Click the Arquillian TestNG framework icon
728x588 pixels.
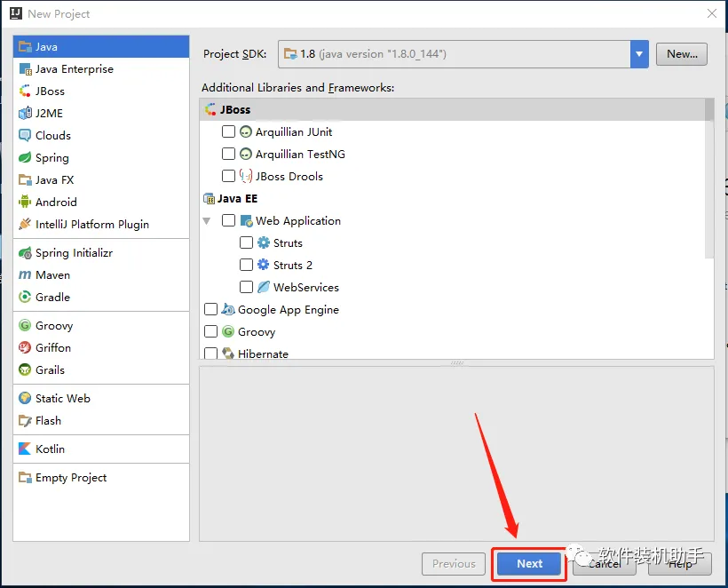(246, 154)
